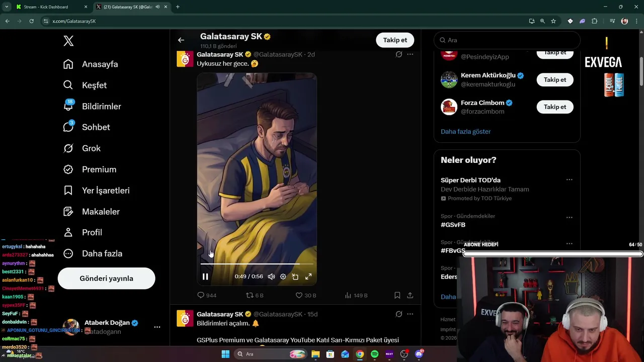The height and width of the screenshot is (362, 644).
Task: Open tab search dropdown arrow
Action: (x=7, y=7)
